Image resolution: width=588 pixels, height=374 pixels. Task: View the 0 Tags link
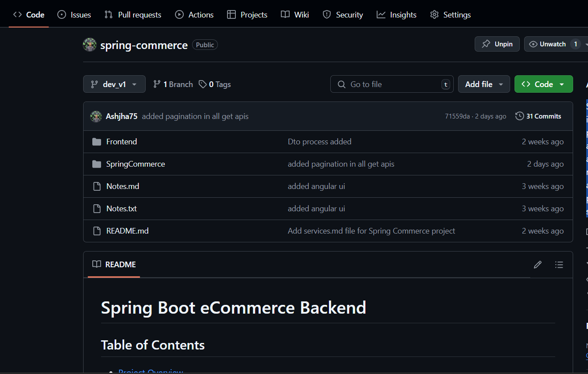pos(214,84)
